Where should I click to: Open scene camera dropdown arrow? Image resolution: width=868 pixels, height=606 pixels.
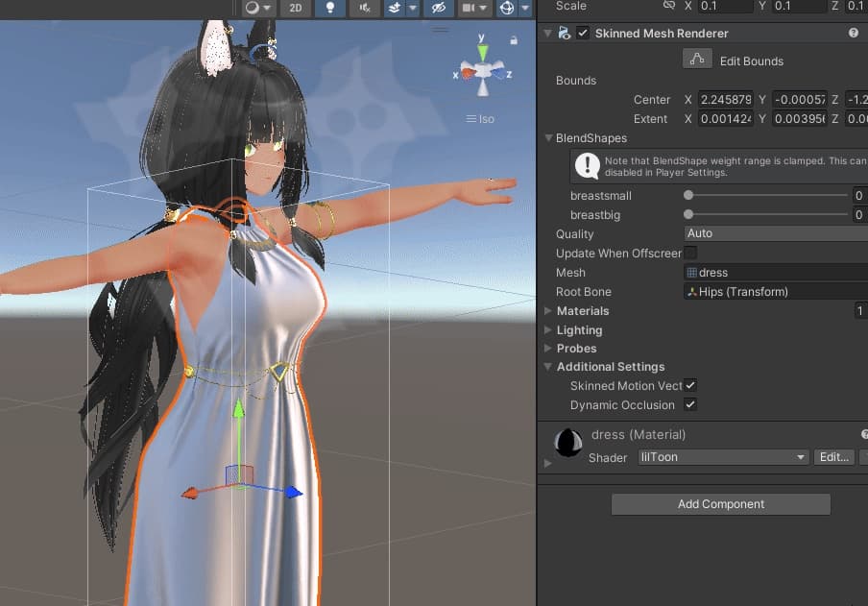483,8
